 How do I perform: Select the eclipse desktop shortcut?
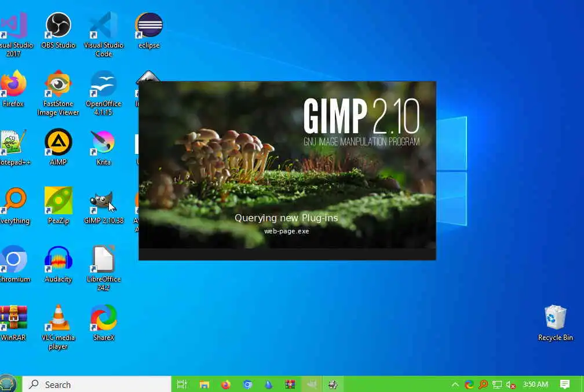coord(149,31)
